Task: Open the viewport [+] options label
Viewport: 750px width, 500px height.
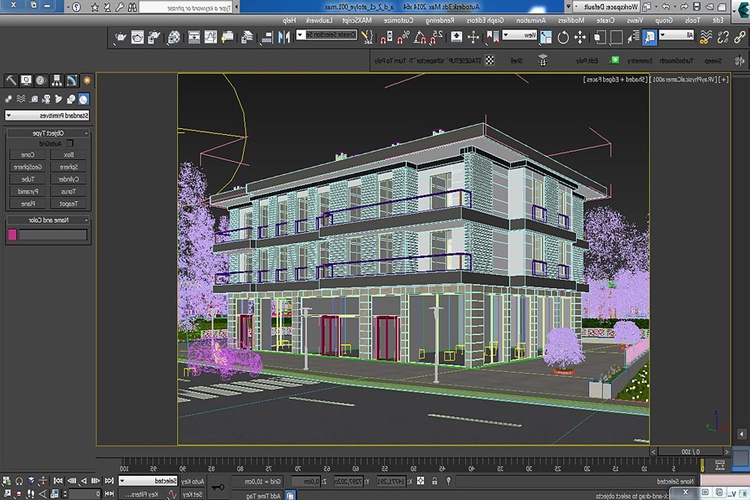Action: coord(723,79)
